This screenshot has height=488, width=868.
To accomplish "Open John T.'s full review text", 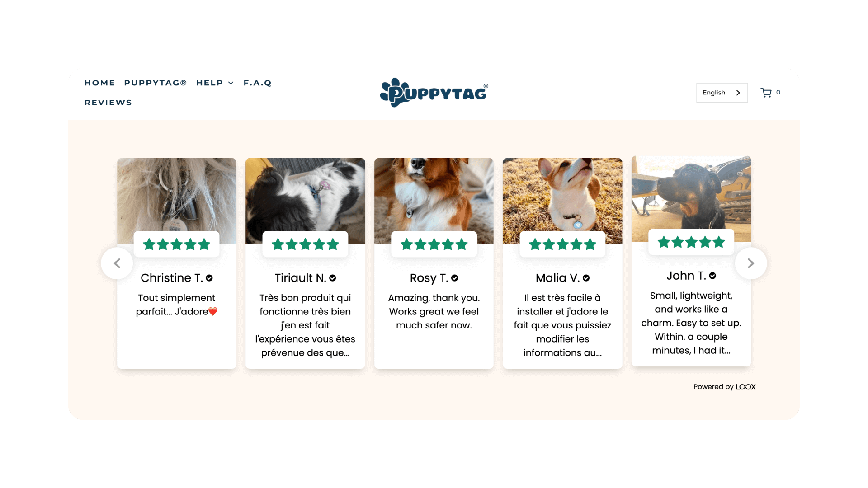I will (691, 323).
